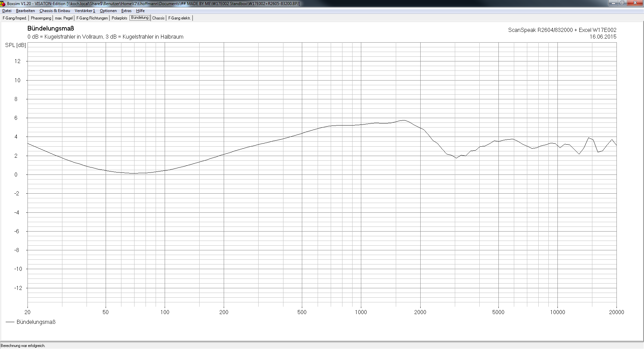This screenshot has height=349, width=644.
Task: Open the Optionen menu
Action: (x=108, y=11)
